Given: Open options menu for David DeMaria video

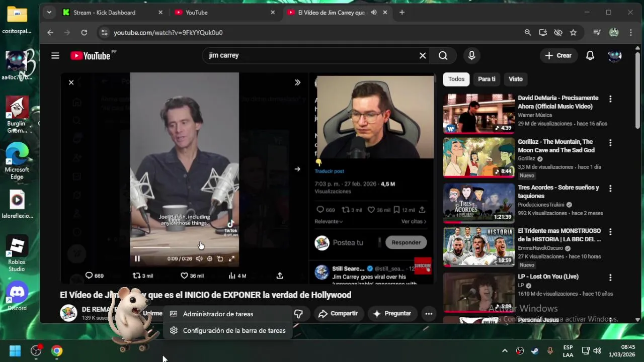Looking at the screenshot, I should 610,99.
